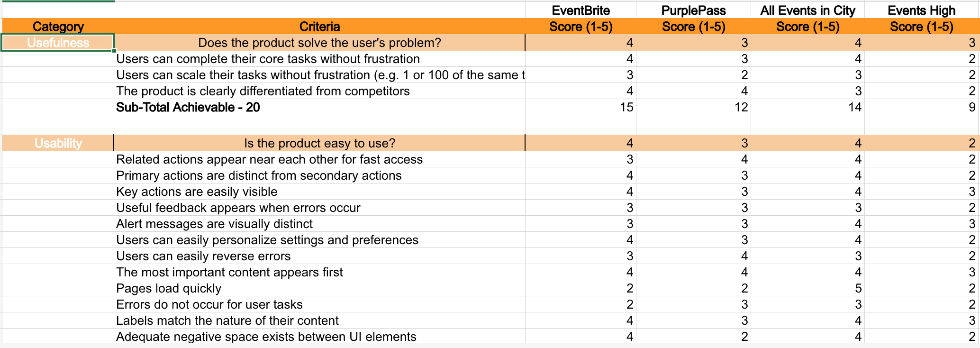Click 'Alert messages are visually distinct' cell

[x=319, y=224]
